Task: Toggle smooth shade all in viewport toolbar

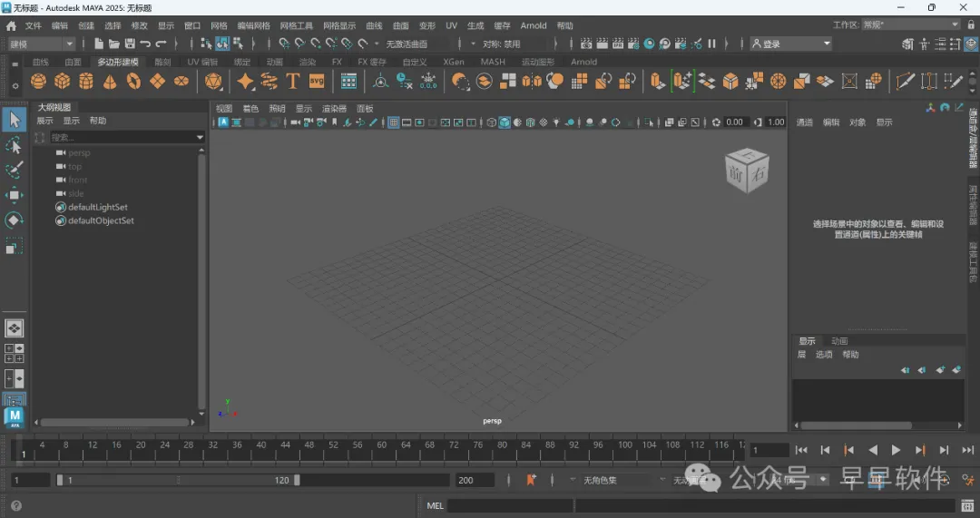Action: [505, 122]
